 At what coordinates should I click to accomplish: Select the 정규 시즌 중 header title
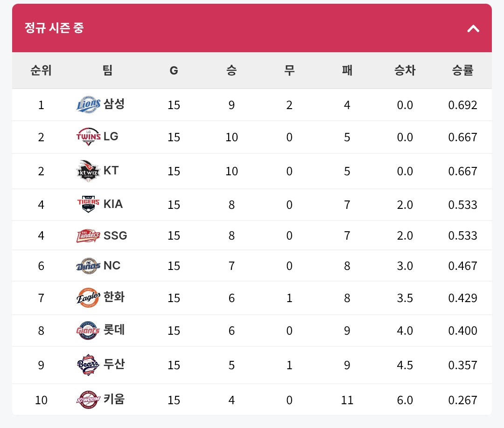coord(54,28)
